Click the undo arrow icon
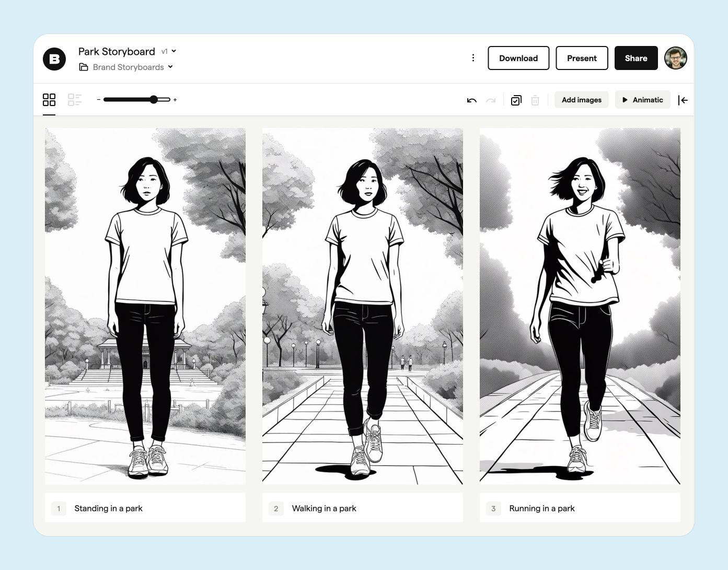The height and width of the screenshot is (570, 728). [471, 100]
